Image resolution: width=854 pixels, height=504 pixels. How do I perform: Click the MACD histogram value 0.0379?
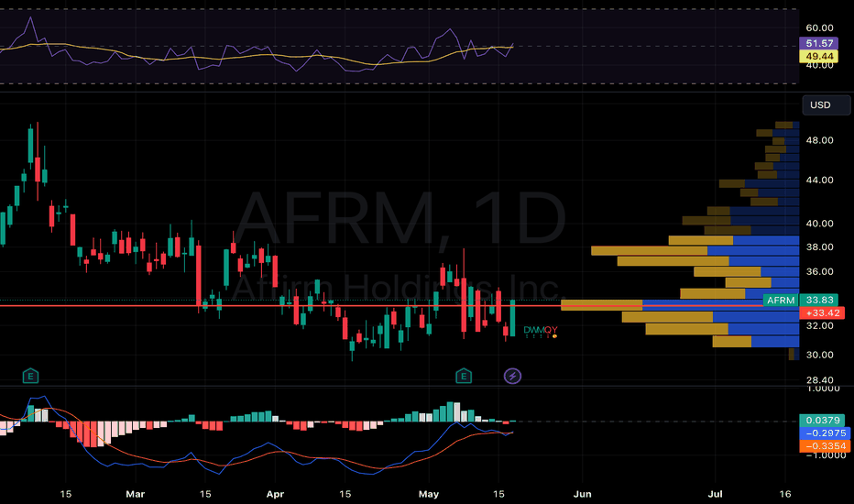[822, 420]
